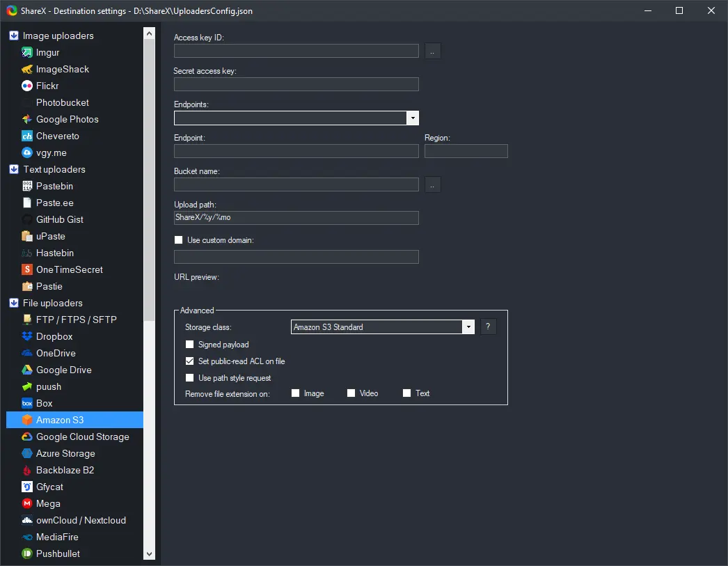Screen dimensions: 728x566
Task: Select the Mega uploader icon
Action: point(27,504)
